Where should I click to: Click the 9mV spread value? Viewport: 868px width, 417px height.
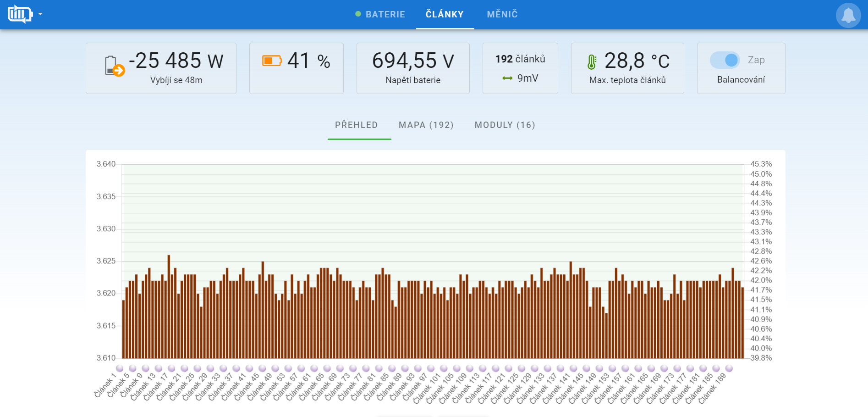(x=528, y=78)
